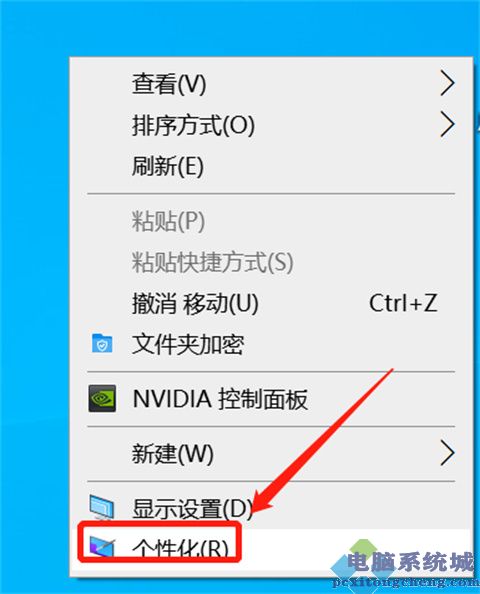Click the green NVIDIA logo icon
Viewport: 480px width, 594px height.
click(x=102, y=399)
